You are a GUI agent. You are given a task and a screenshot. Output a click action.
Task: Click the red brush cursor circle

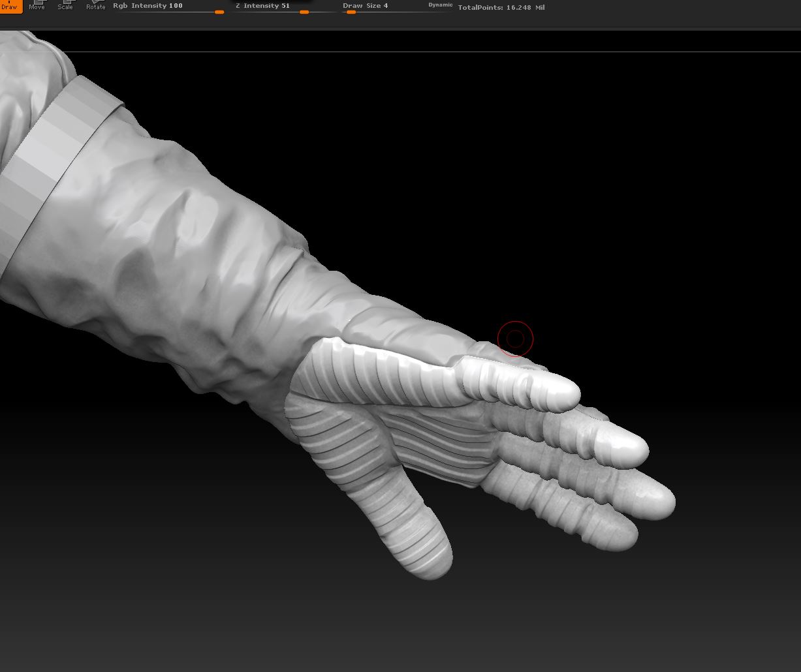[515, 339]
